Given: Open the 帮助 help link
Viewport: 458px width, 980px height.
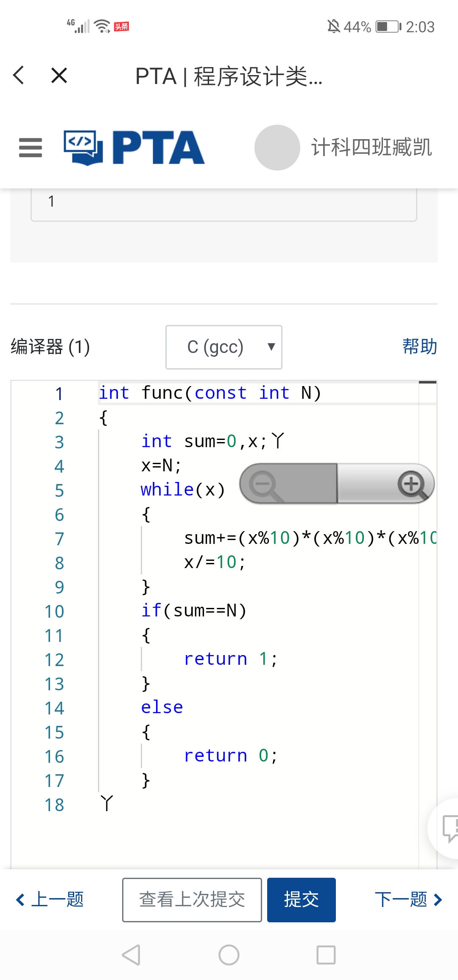Looking at the screenshot, I should tap(419, 347).
